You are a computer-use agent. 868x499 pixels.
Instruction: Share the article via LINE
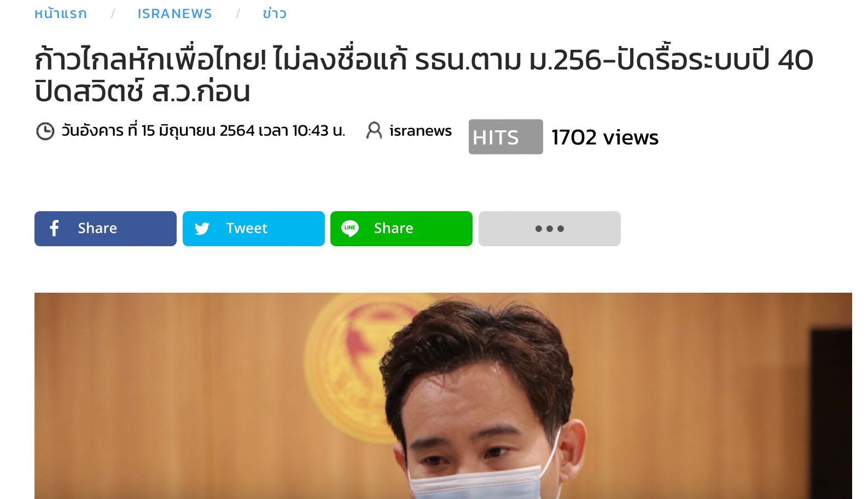(401, 229)
